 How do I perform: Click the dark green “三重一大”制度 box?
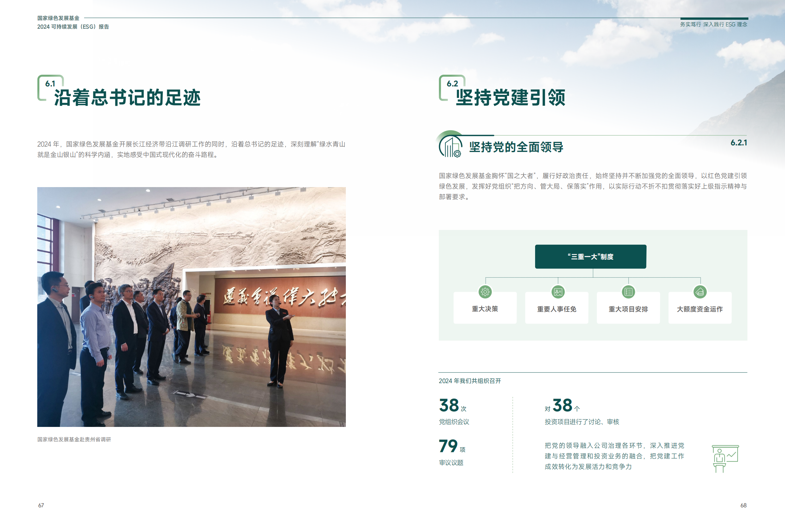(590, 257)
